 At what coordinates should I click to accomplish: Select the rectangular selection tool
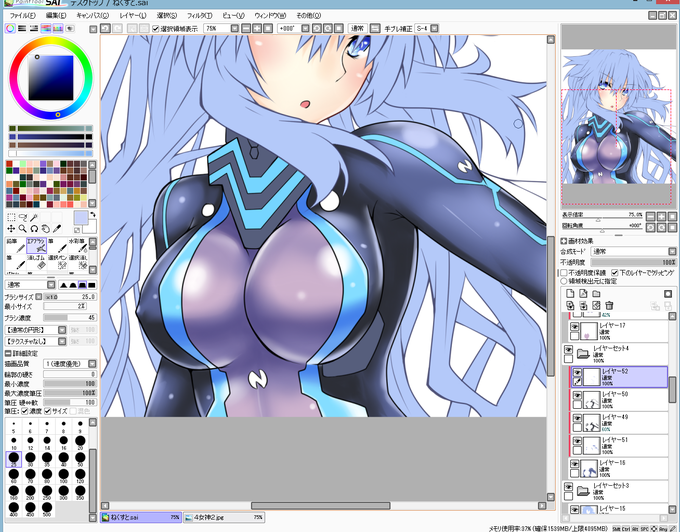11,217
